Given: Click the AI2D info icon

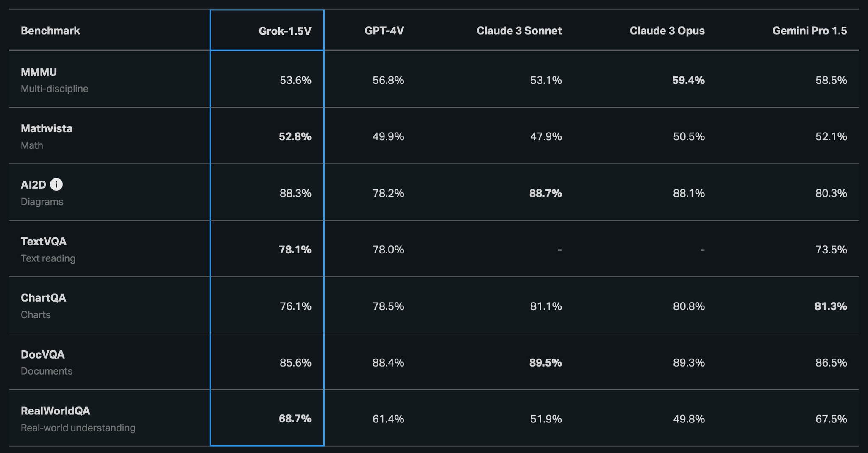Looking at the screenshot, I should coord(56,184).
